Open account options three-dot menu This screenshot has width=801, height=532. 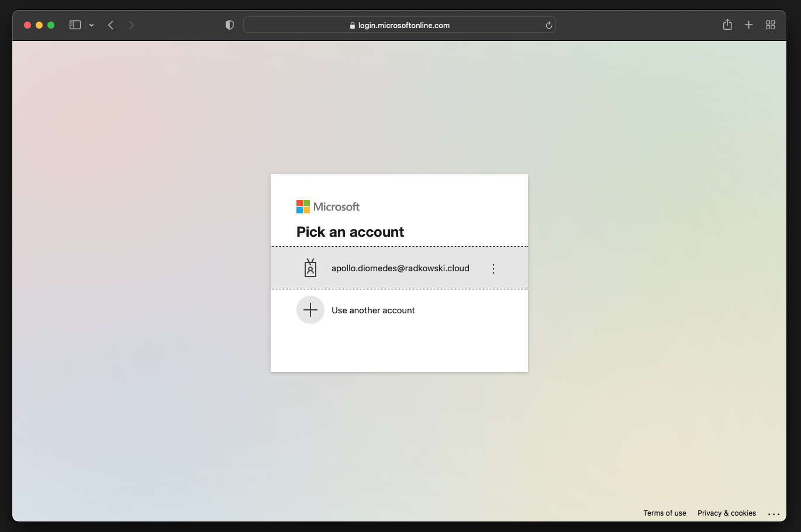pos(493,269)
